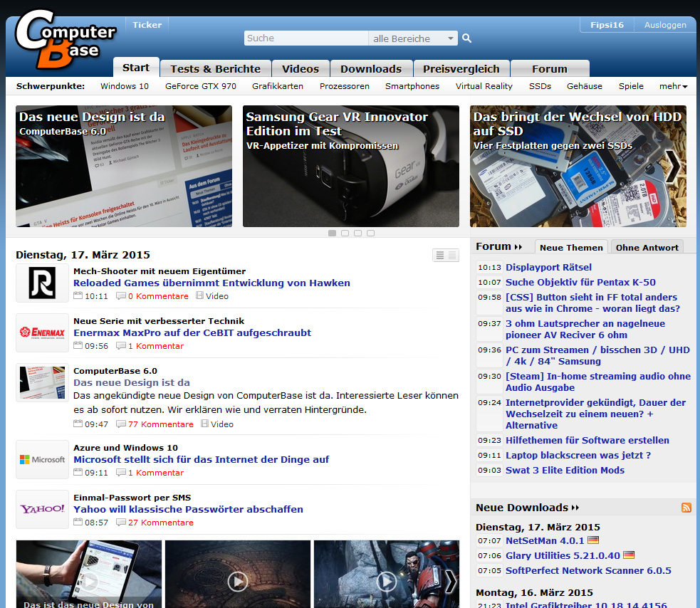700x608 pixels.
Task: Open '27 Kommentare' on Yahoo article
Action: tap(161, 523)
